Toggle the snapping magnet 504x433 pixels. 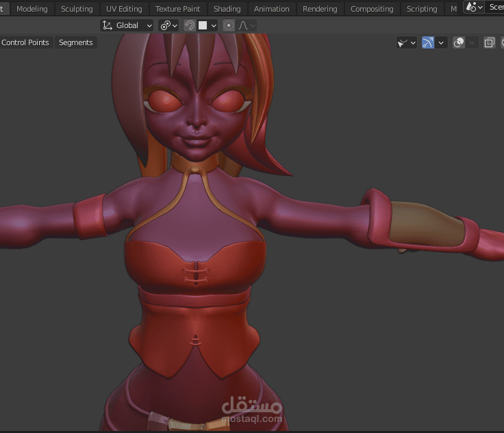click(x=190, y=25)
